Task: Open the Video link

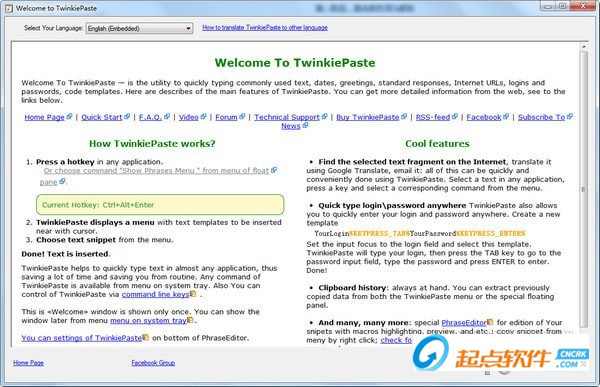Action: [x=189, y=117]
